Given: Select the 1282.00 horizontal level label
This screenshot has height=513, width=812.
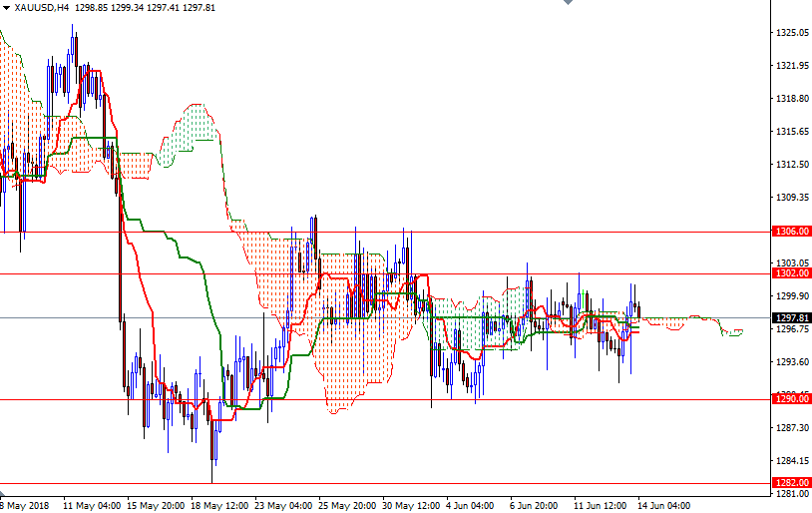Looking at the screenshot, I should click(791, 482).
